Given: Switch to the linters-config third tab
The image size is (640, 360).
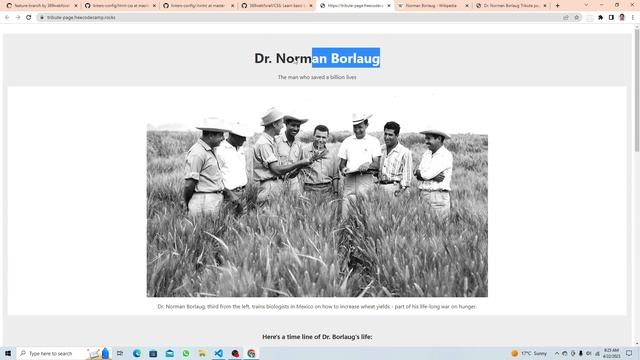Looking at the screenshot, I should 198,6.
